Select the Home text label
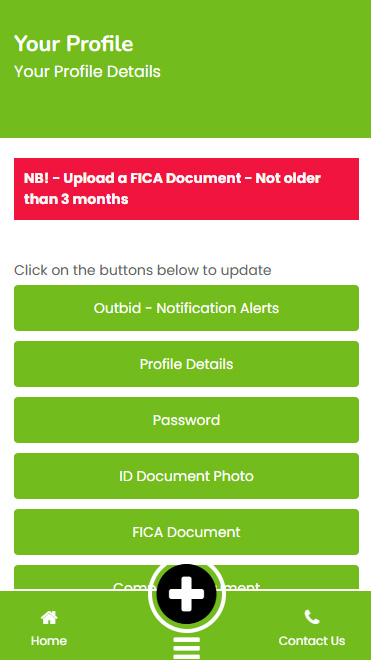The width and height of the screenshot is (371, 660). [x=49, y=641]
